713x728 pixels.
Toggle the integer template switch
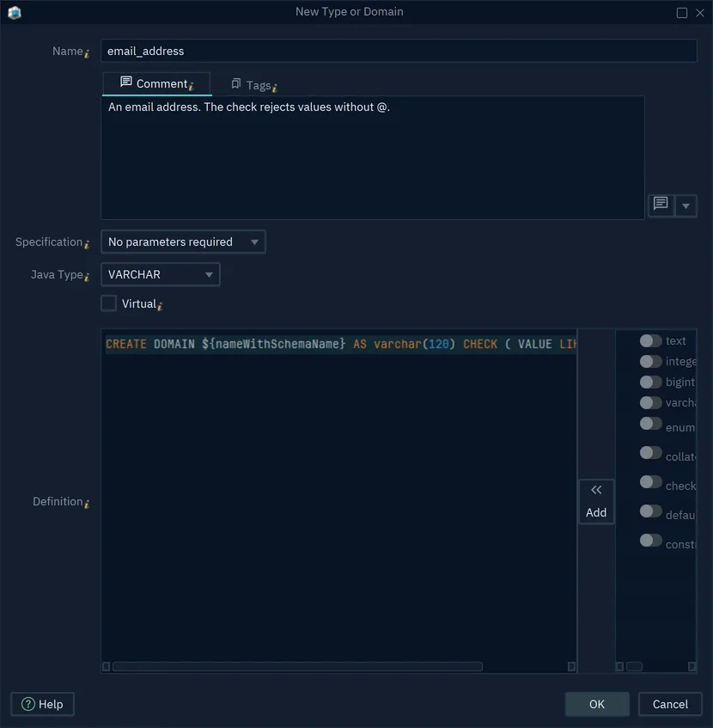pos(650,361)
